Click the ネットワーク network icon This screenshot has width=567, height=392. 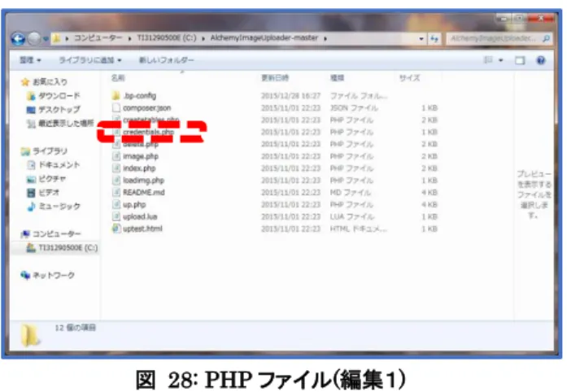click(x=25, y=275)
